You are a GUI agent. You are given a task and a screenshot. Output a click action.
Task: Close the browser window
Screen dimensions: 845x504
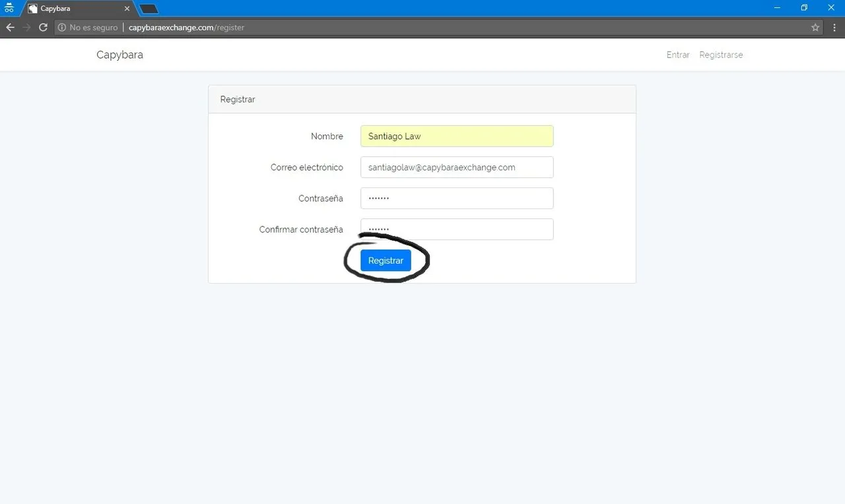tap(831, 8)
